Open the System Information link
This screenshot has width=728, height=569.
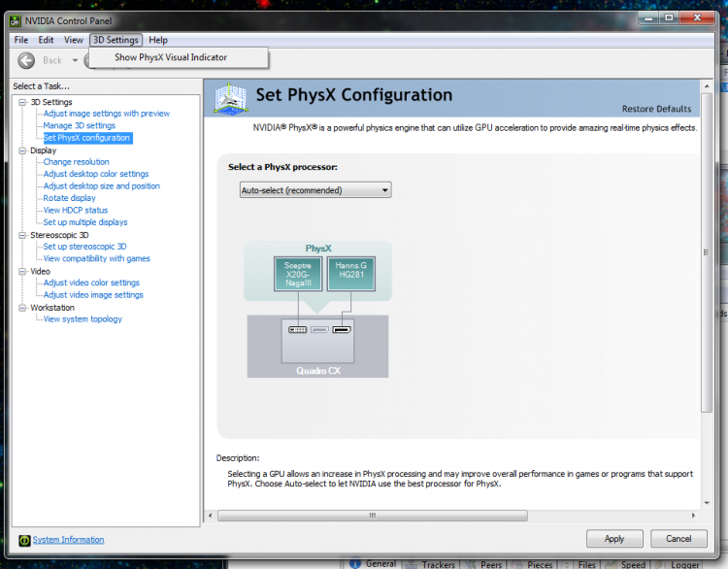(x=68, y=540)
